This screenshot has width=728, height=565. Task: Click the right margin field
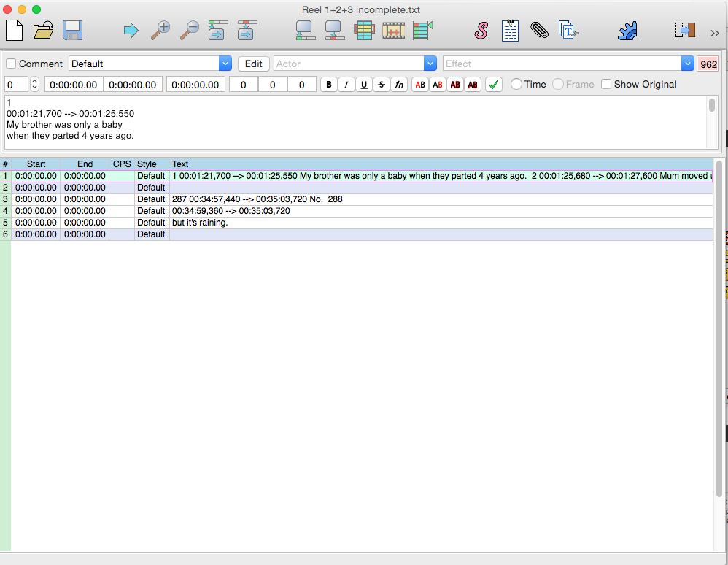point(273,85)
